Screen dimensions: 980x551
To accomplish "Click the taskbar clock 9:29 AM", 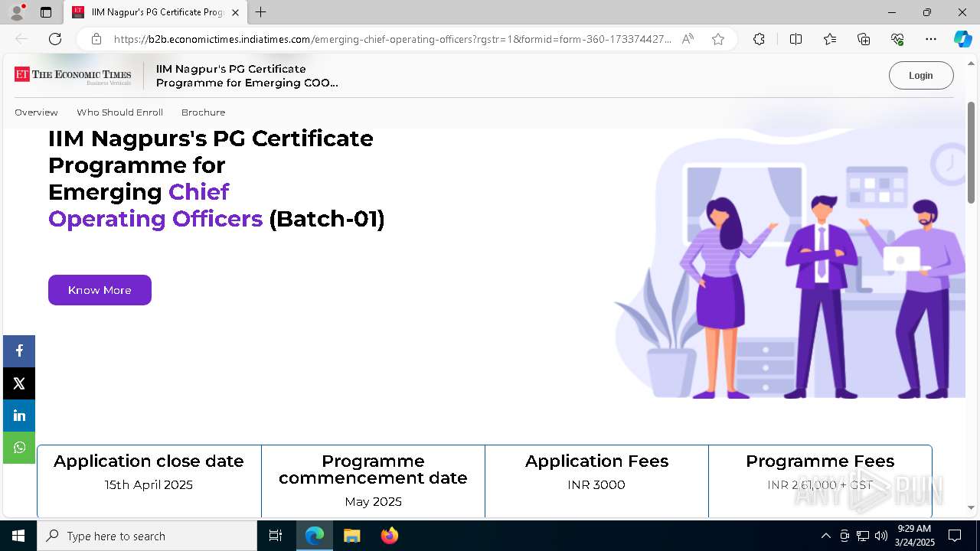I will (x=914, y=536).
